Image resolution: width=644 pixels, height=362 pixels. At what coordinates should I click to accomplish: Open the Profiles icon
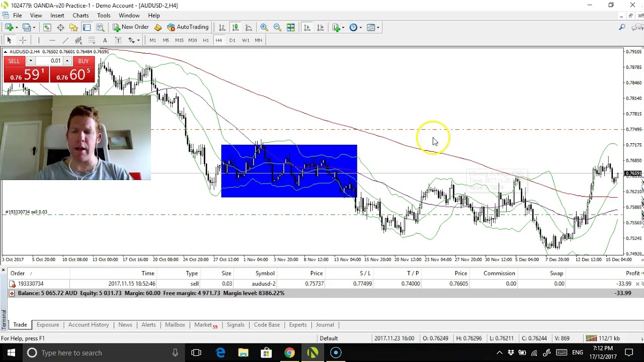[26, 27]
